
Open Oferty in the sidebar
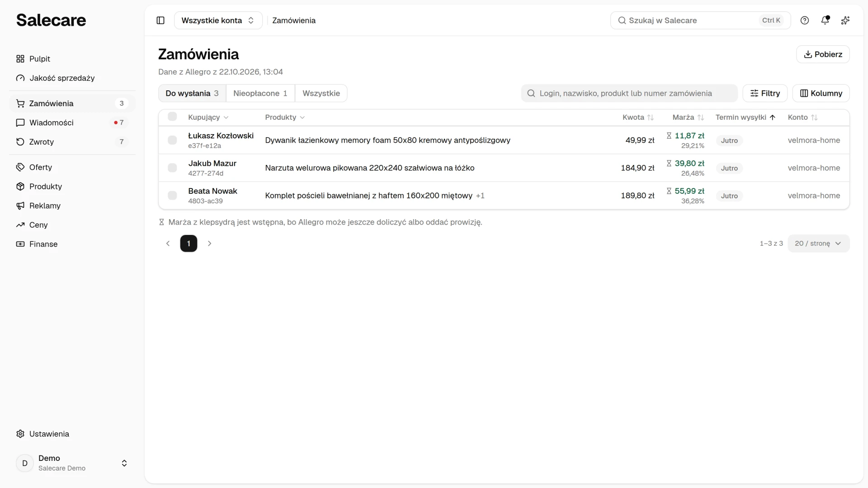[x=72, y=167]
